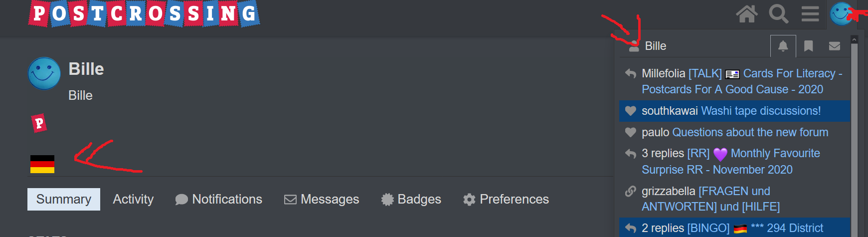Open the Messages tab
The height and width of the screenshot is (237, 868).
[x=322, y=199]
